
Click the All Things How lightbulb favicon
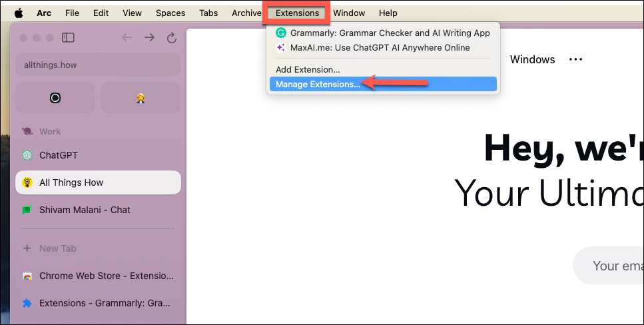(27, 182)
